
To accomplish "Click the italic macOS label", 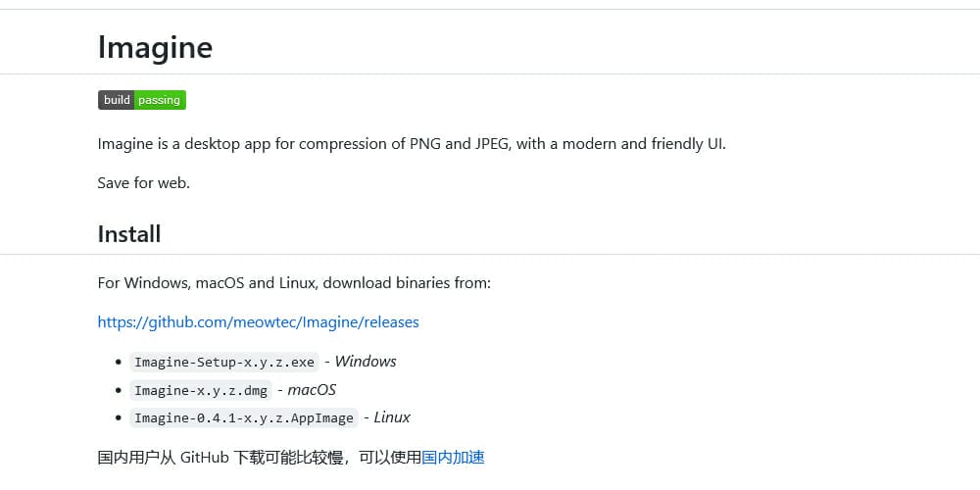I will [x=312, y=390].
